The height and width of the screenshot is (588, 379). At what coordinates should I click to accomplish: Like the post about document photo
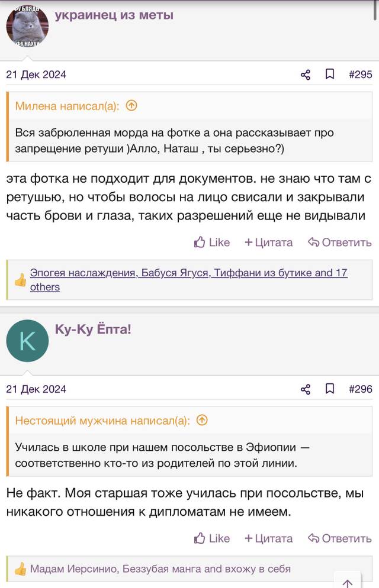tap(211, 243)
